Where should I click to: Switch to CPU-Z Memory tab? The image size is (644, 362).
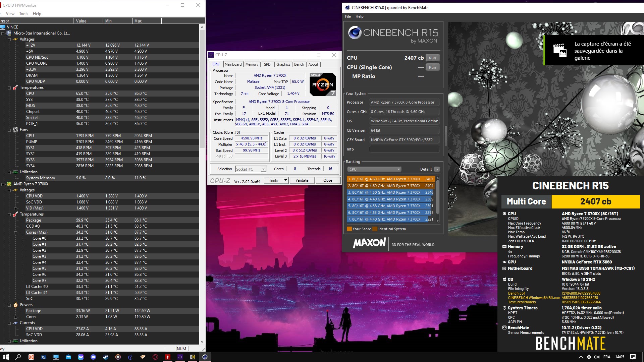click(x=252, y=64)
